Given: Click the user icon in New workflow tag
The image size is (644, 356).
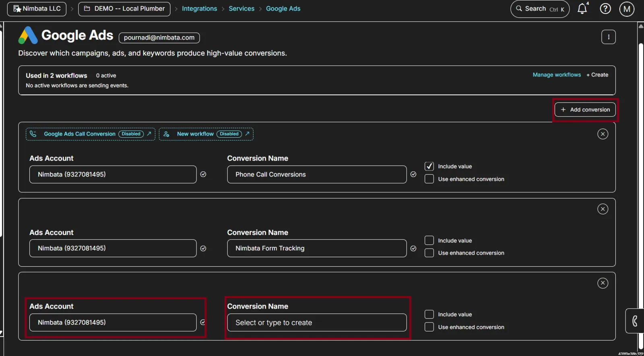Looking at the screenshot, I should click(x=166, y=134).
